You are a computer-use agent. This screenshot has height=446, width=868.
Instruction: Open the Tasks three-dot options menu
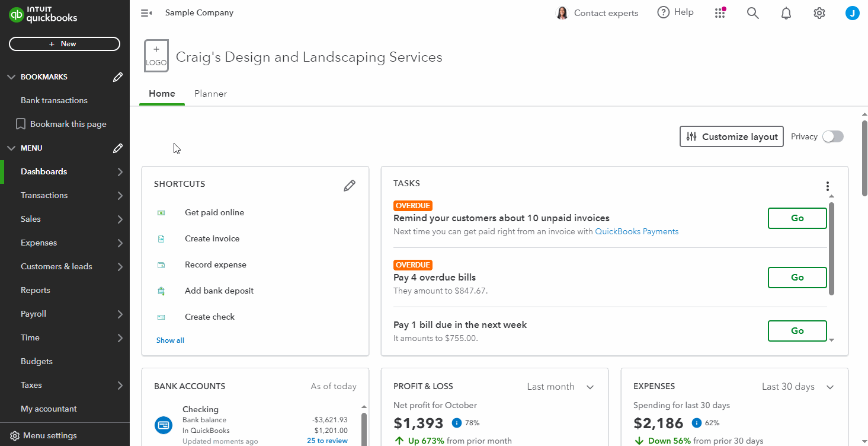tap(828, 186)
